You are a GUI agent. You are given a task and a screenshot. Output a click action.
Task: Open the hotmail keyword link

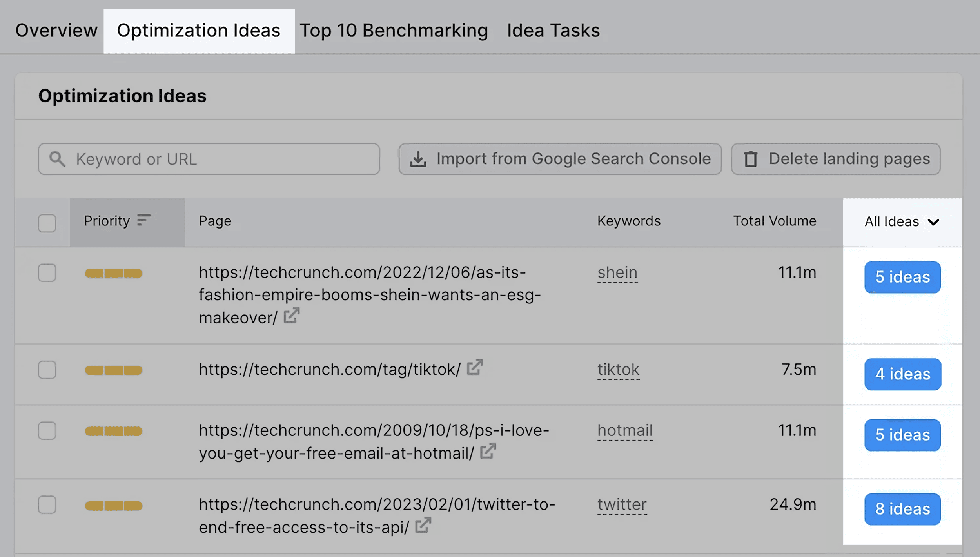[x=625, y=430]
